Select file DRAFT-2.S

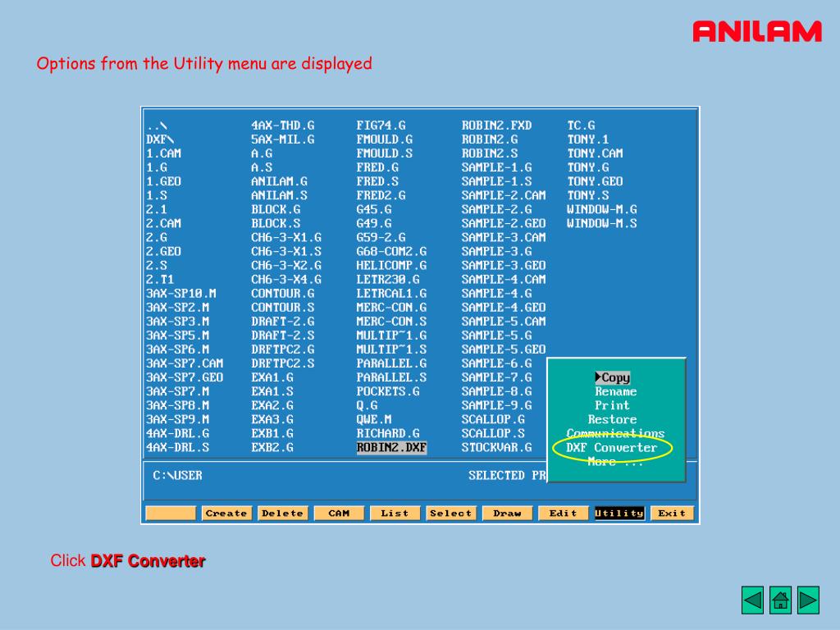point(283,336)
